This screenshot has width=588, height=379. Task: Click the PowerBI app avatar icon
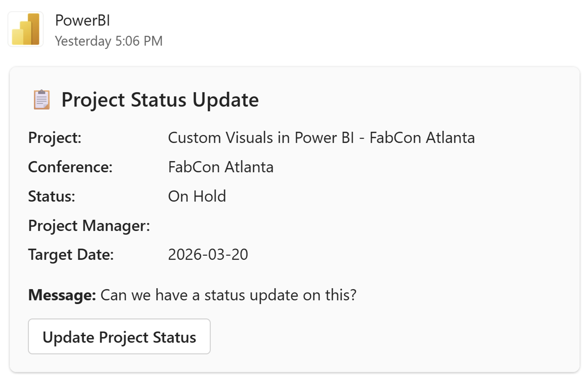tap(26, 29)
